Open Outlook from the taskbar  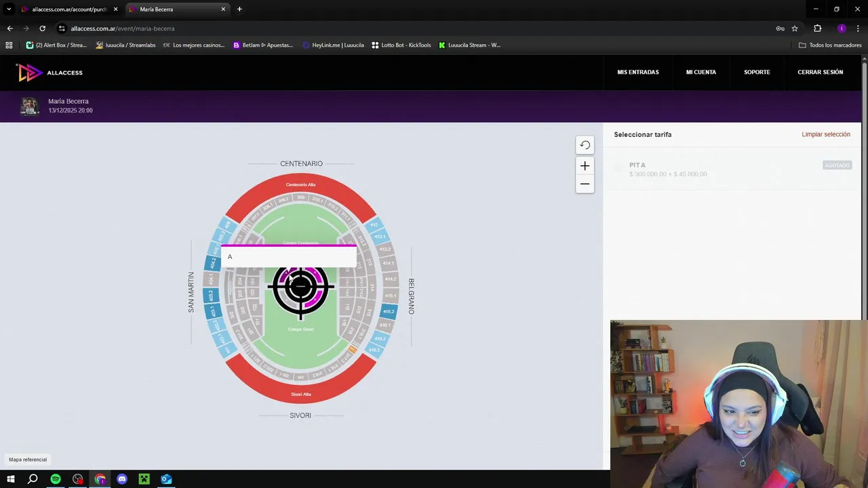click(x=166, y=479)
